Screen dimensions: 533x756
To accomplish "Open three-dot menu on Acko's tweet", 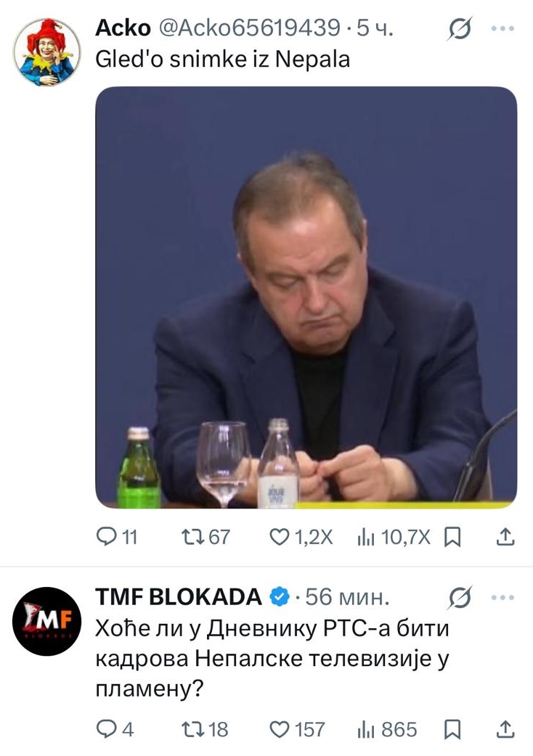I will [503, 28].
